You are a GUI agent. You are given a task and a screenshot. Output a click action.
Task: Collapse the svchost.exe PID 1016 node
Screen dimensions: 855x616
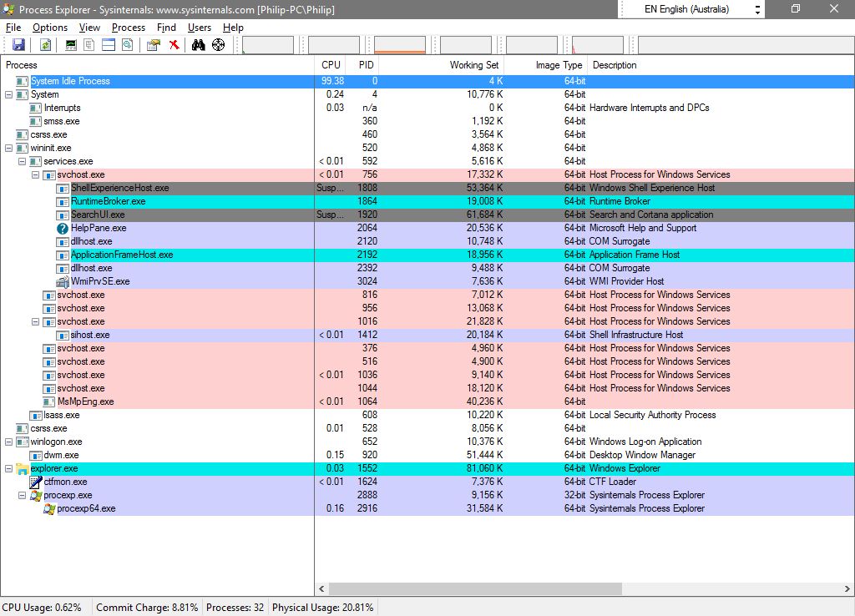click(x=35, y=321)
